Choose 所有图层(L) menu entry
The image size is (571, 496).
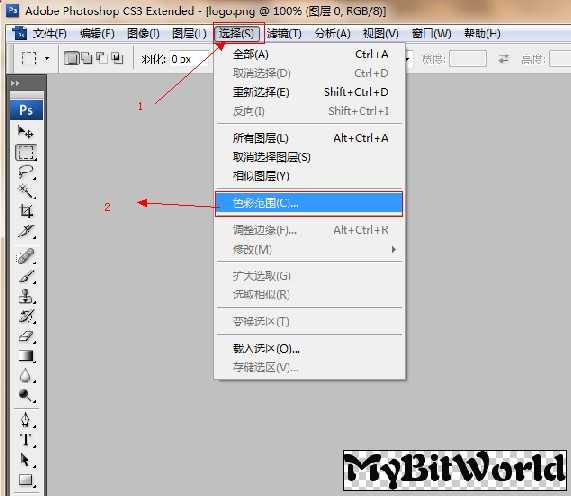click(310, 138)
